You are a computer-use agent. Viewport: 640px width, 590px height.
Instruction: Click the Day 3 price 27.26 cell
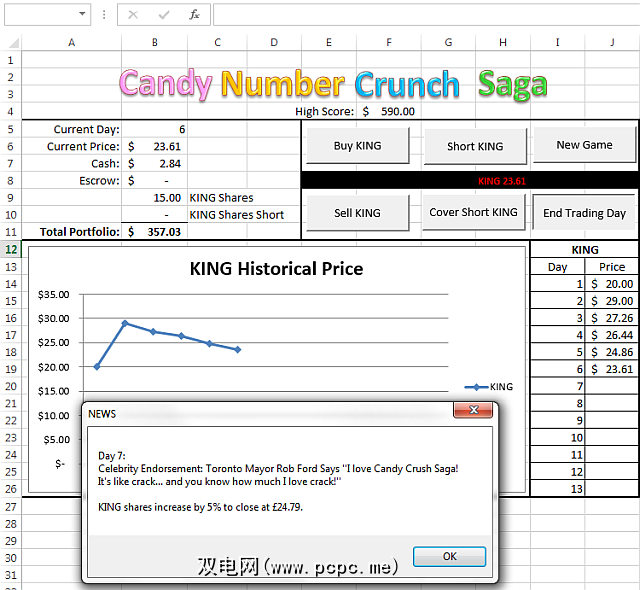click(x=612, y=318)
